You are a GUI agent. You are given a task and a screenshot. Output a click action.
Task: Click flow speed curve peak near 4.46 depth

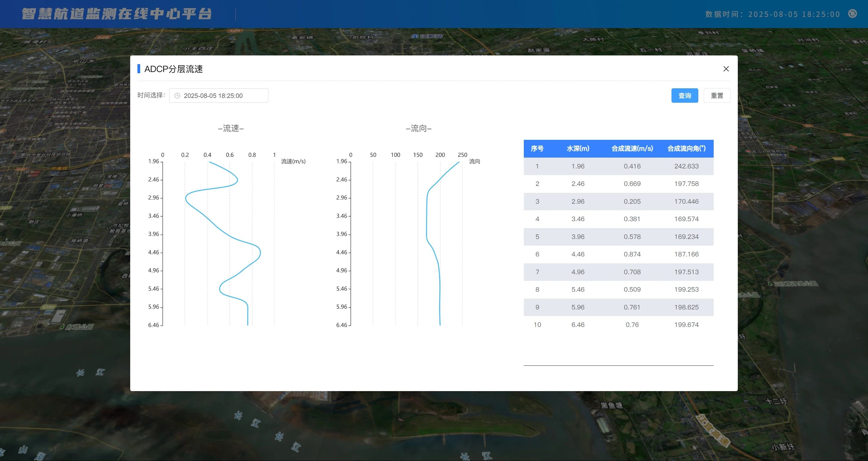pos(260,252)
